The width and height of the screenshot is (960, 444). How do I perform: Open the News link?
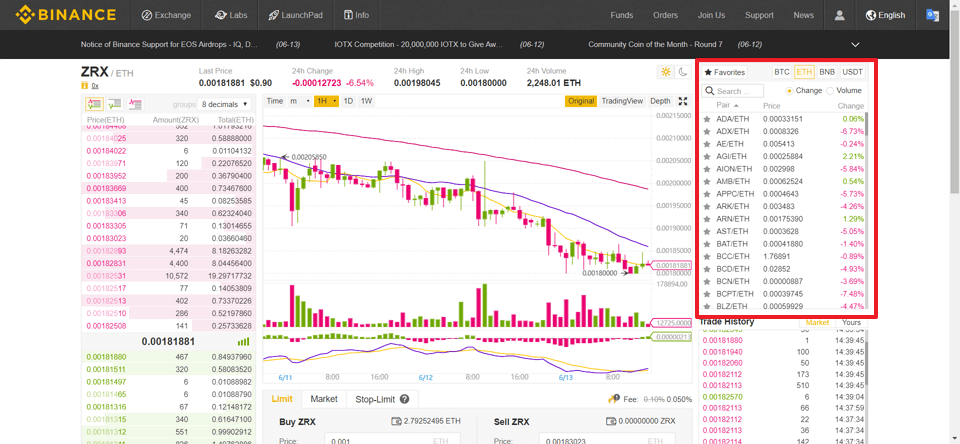click(x=804, y=15)
